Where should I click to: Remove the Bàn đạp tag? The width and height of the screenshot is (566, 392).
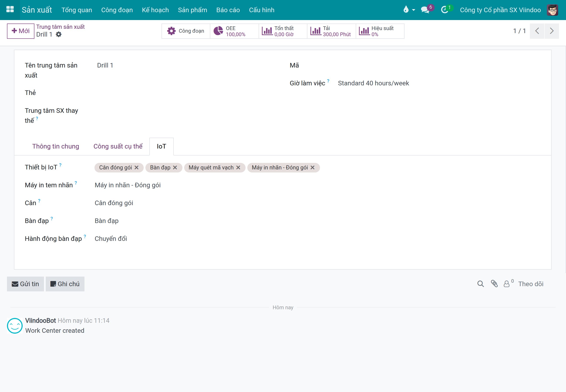coord(175,167)
